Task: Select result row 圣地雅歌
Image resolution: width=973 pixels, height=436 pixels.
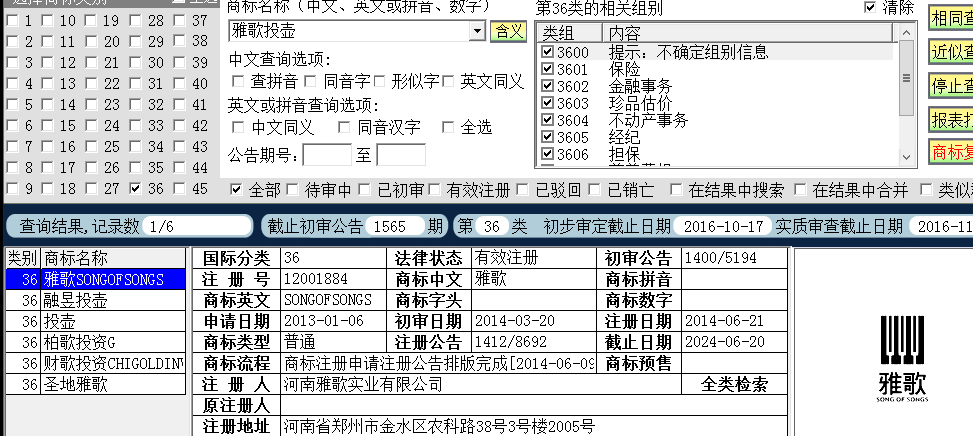Action: (x=96, y=385)
